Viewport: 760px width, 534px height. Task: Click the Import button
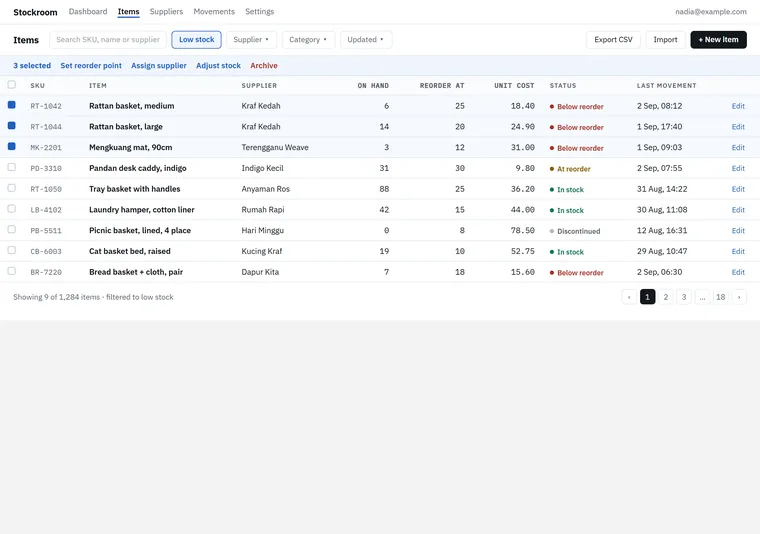[x=665, y=40]
